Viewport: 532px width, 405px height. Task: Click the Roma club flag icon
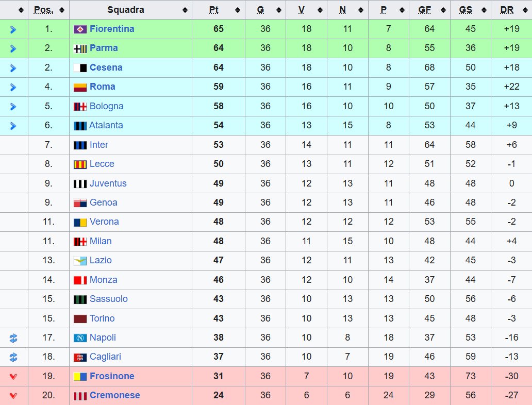tap(80, 88)
